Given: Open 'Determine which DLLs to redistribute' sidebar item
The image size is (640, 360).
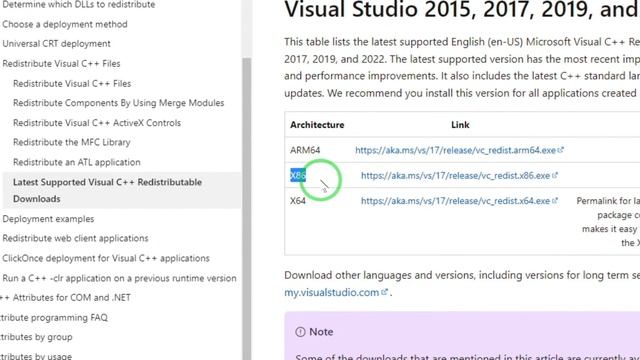Looking at the screenshot, I should pos(78,5).
